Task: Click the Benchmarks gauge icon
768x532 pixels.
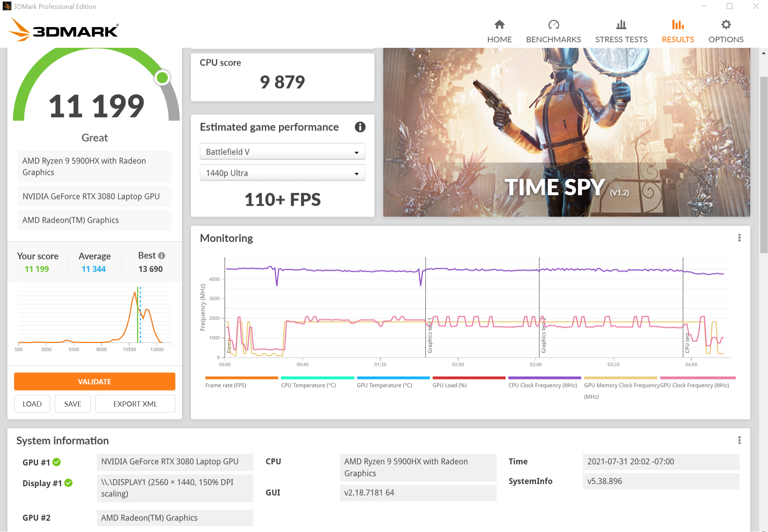Action: pos(553,25)
